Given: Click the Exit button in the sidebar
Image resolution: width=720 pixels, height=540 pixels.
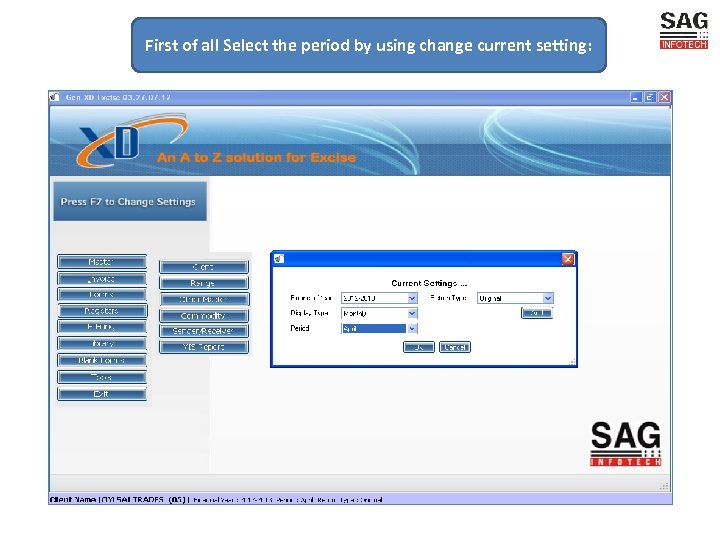Looking at the screenshot, I should [102, 394].
